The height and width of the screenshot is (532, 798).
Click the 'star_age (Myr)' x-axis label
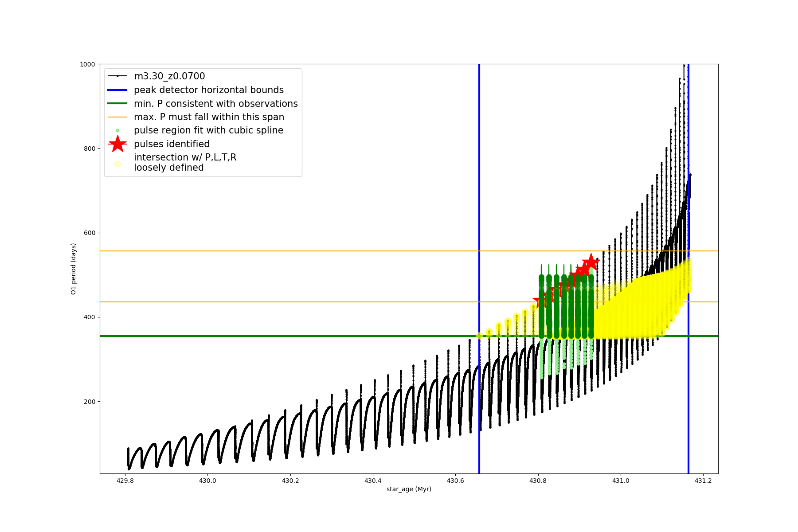pos(409,489)
